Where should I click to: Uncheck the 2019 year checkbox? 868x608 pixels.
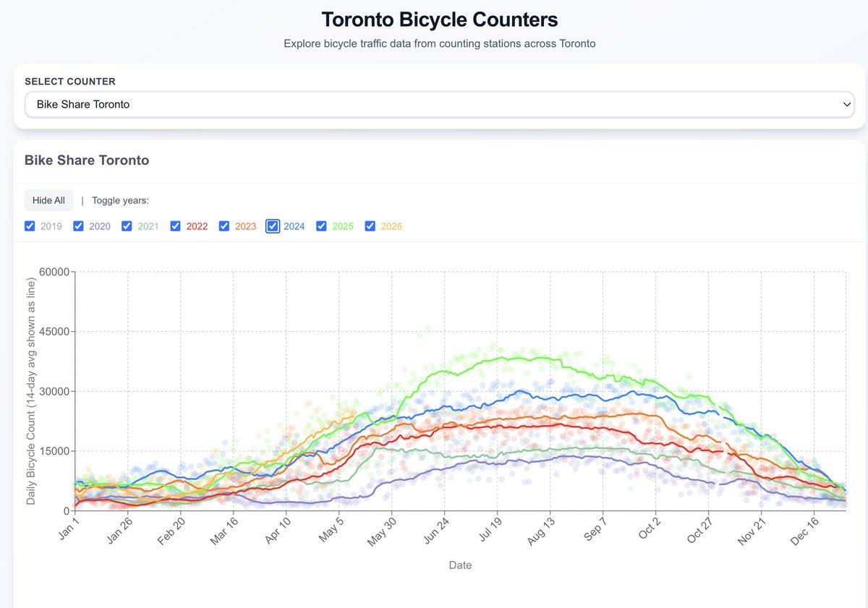coord(30,226)
